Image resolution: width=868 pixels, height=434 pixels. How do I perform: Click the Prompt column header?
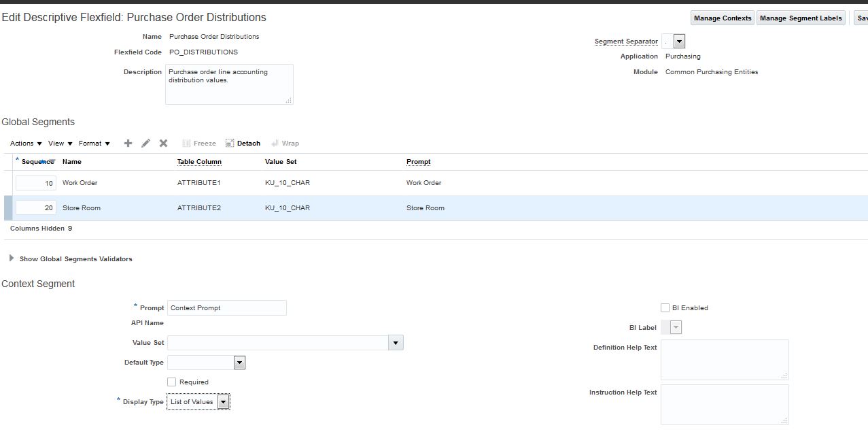(x=418, y=162)
